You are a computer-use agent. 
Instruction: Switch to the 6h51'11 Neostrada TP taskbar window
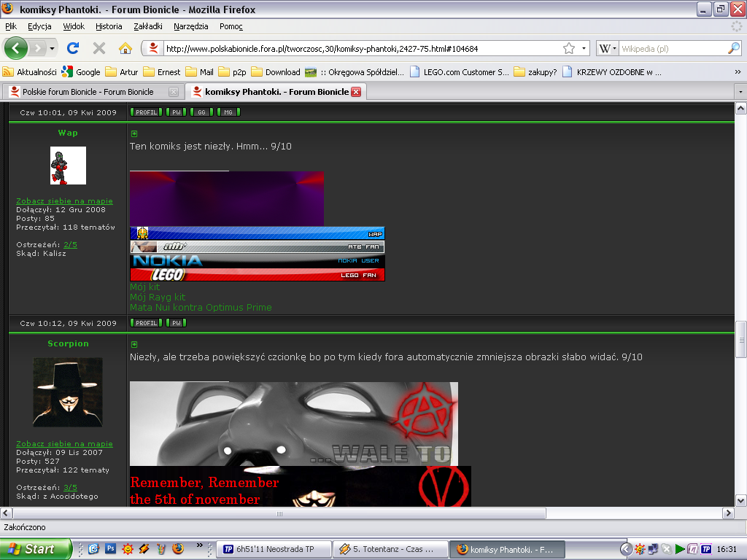coord(275,549)
